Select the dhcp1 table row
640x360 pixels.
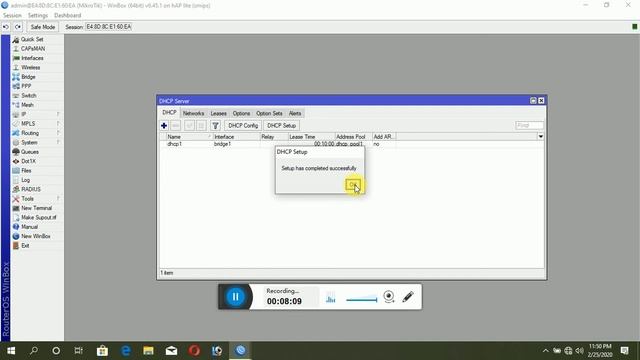pyautogui.click(x=351, y=144)
